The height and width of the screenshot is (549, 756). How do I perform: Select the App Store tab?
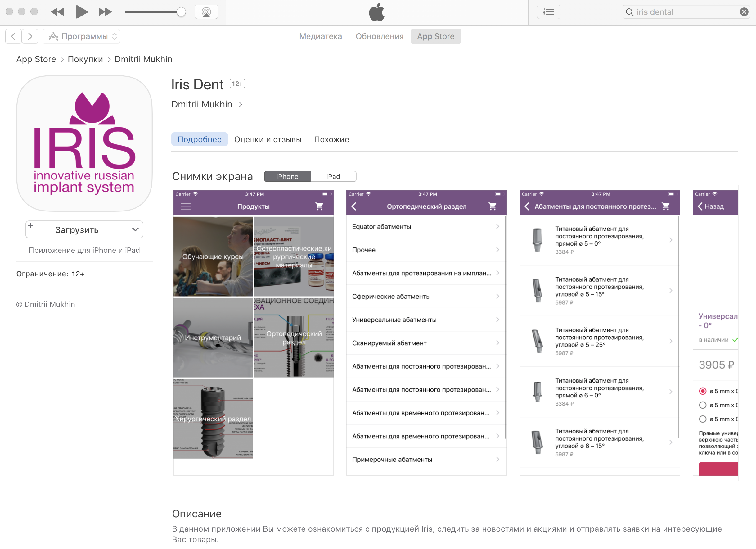436,36
